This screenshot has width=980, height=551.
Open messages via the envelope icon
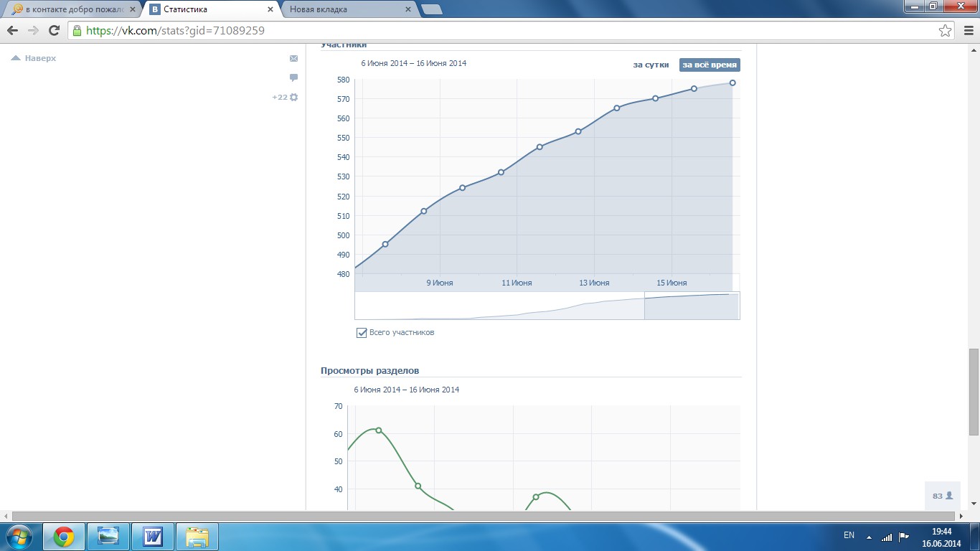click(x=293, y=58)
